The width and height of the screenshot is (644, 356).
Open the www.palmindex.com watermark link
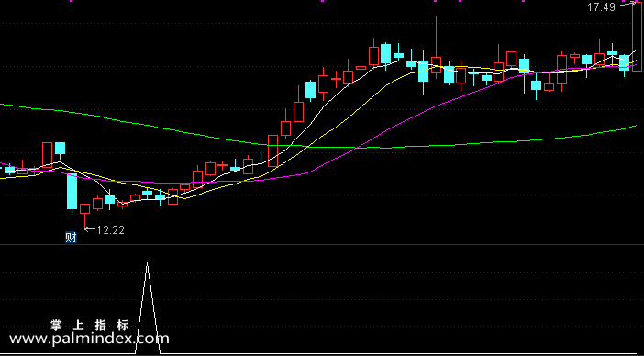tap(89, 339)
